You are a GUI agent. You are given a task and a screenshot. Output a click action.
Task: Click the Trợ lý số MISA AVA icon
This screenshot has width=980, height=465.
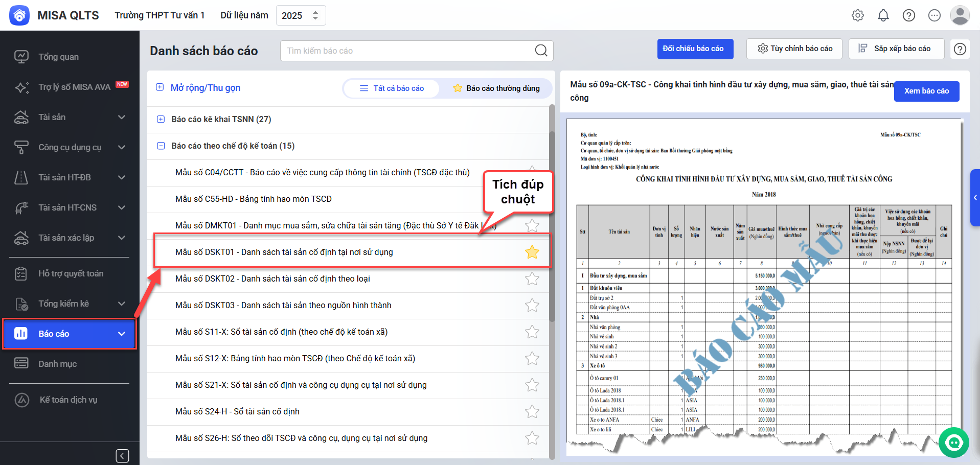point(21,87)
